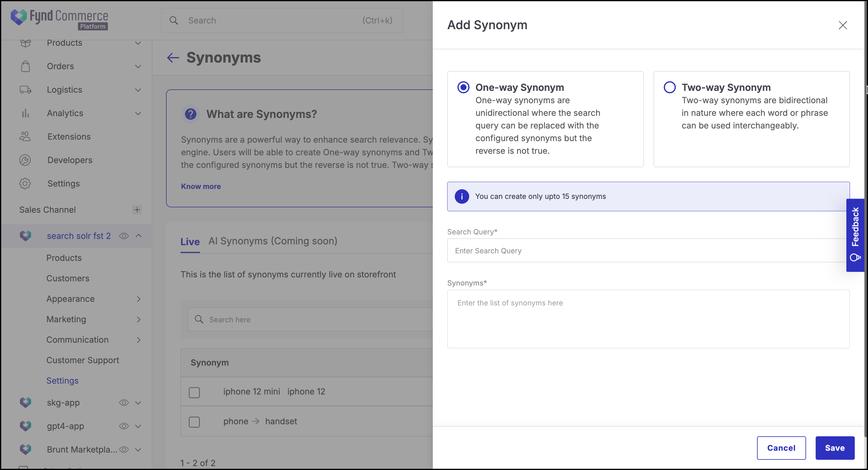868x470 pixels.
Task: Switch to the Live tab
Action: [x=190, y=241]
